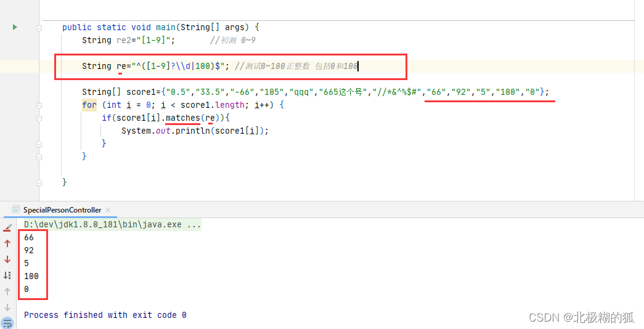Click the comment '初测 0~9'
Screen dimensions: 644x329
point(232,40)
